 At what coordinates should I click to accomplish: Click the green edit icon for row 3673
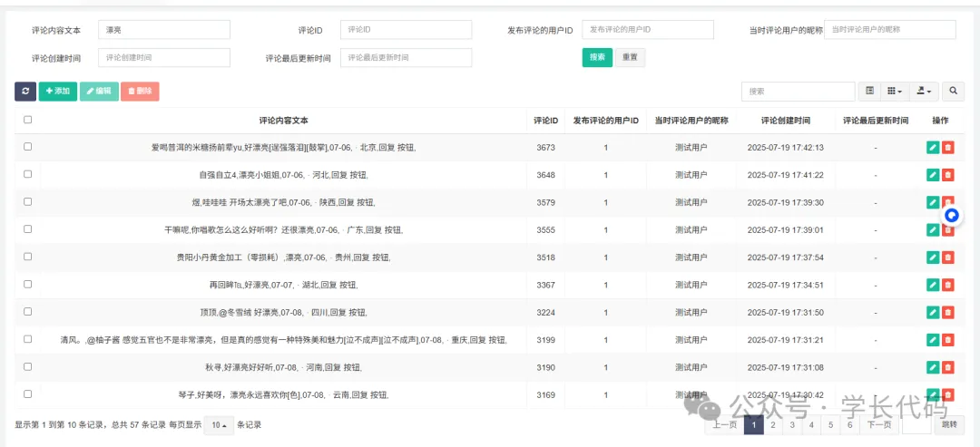[x=933, y=147]
